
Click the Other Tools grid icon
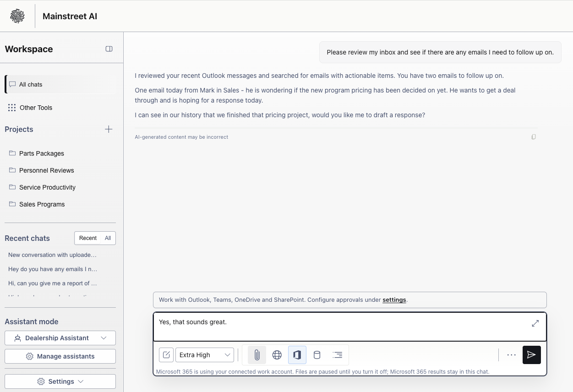[12, 108]
